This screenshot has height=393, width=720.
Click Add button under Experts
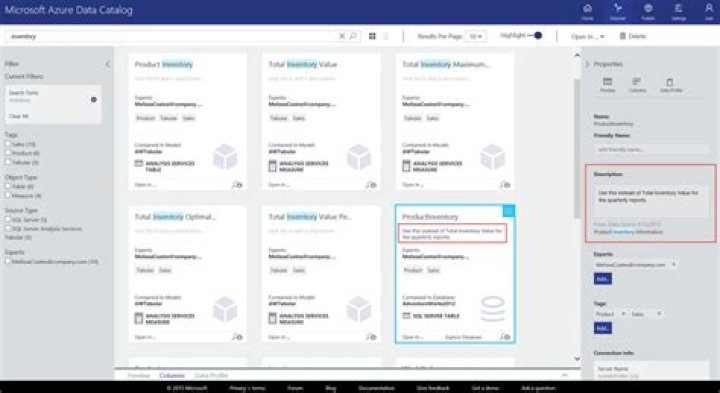click(x=602, y=279)
